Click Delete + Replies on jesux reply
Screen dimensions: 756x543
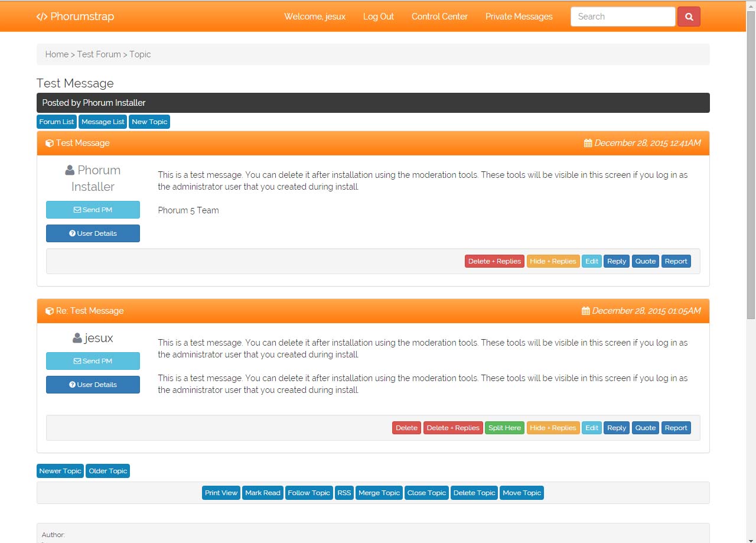pos(453,428)
